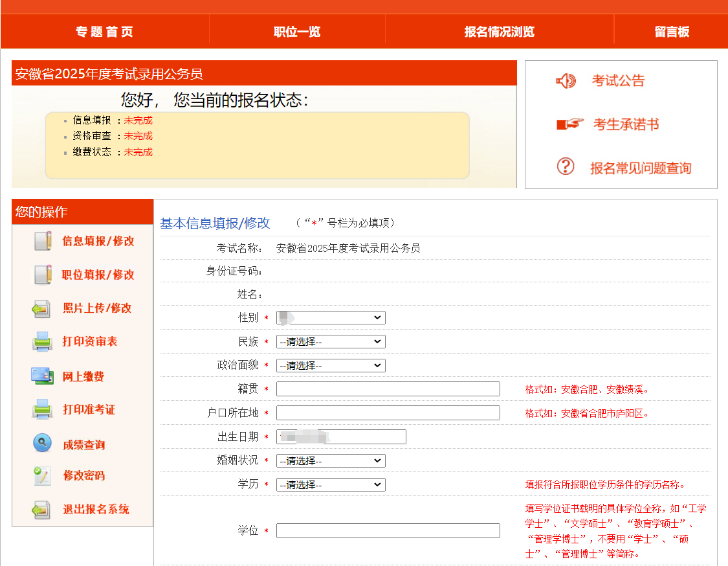The image size is (728, 566).
Task: Click the exit icon beside 退出报名系统
Action: (x=41, y=510)
